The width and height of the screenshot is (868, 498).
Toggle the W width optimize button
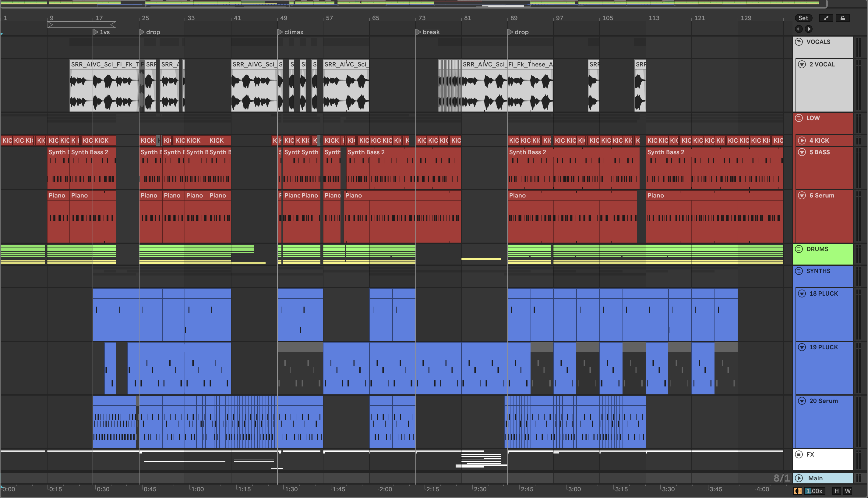click(x=848, y=491)
